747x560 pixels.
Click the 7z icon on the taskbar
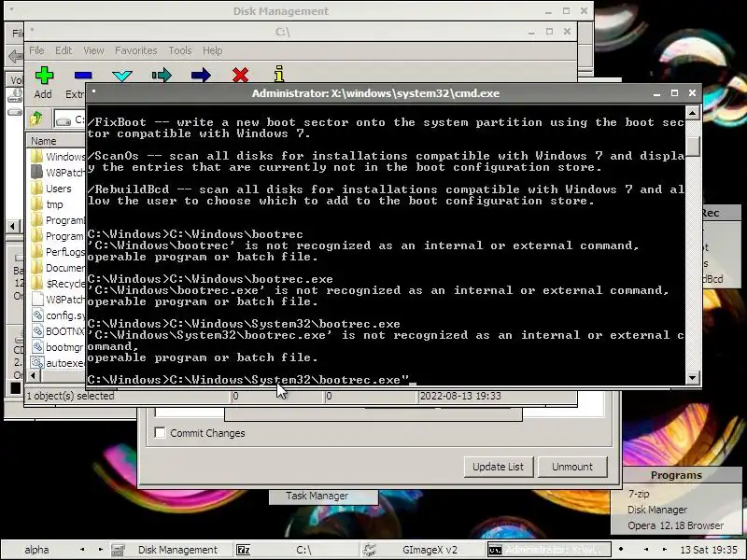243,550
